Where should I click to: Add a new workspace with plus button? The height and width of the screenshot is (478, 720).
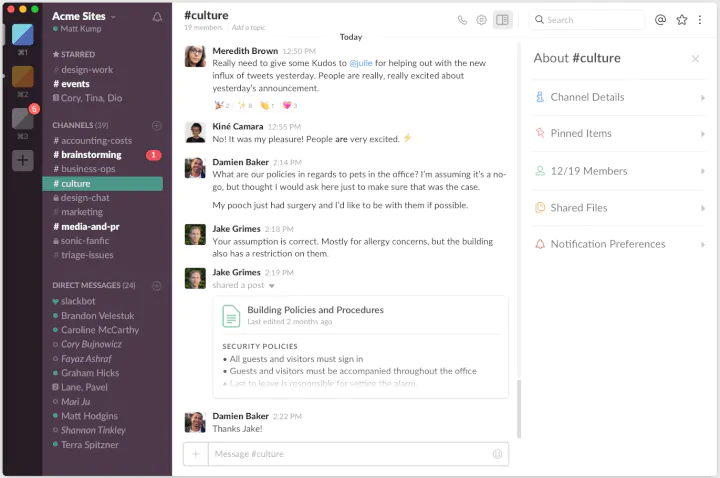tap(22, 160)
